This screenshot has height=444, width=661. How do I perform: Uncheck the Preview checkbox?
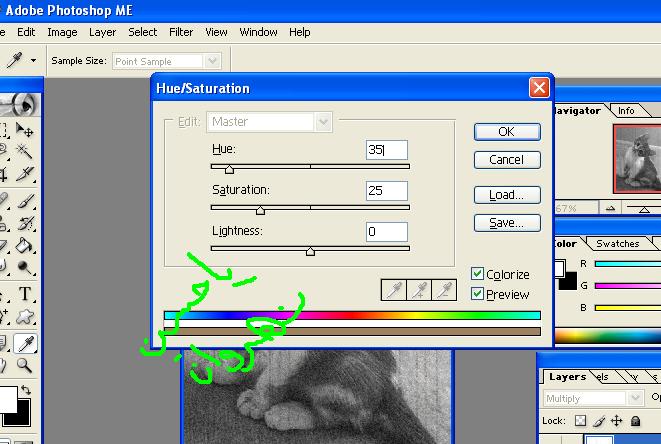(478, 294)
